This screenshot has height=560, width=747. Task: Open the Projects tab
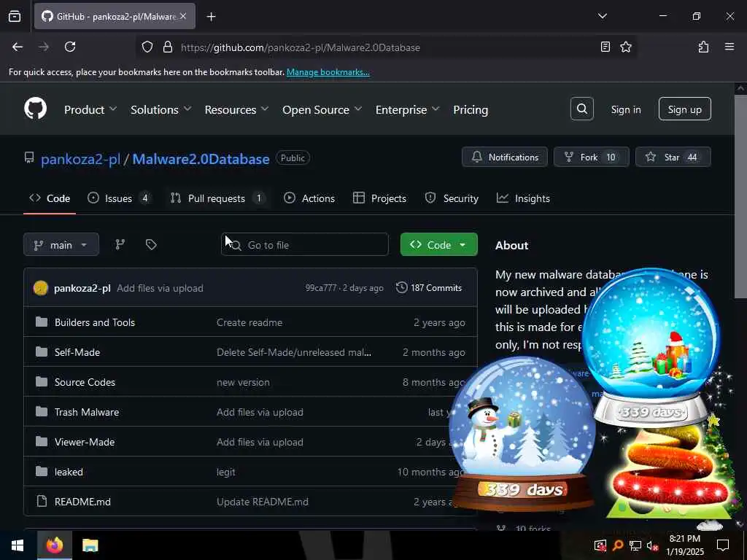379,198
